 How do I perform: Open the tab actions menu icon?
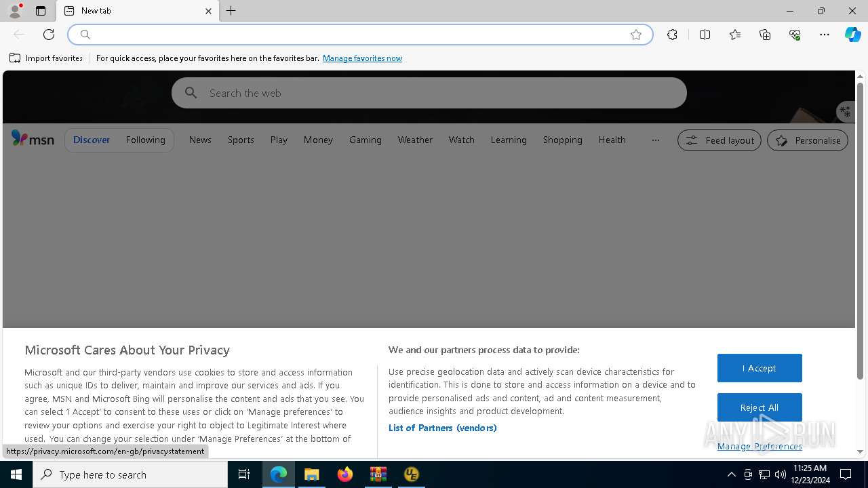[x=41, y=11]
